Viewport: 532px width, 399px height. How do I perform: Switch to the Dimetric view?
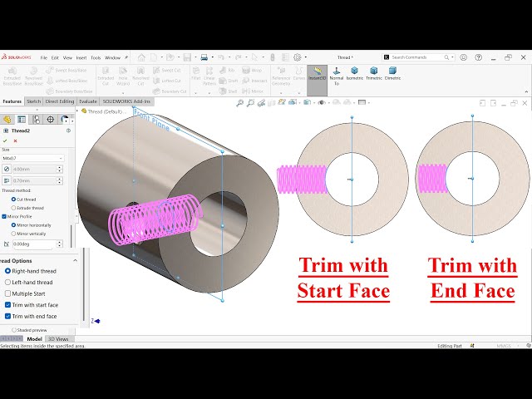tap(392, 73)
